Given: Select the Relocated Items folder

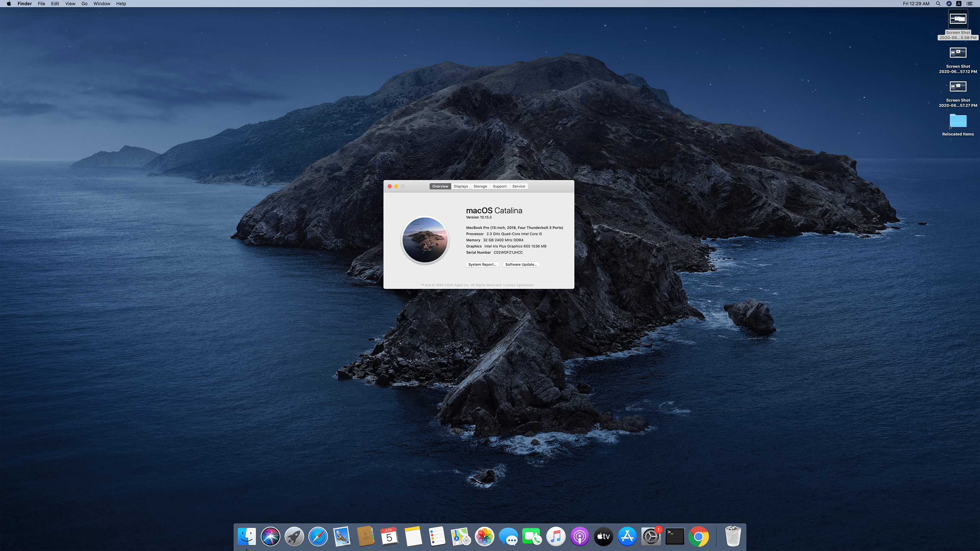Looking at the screenshot, I should (958, 125).
